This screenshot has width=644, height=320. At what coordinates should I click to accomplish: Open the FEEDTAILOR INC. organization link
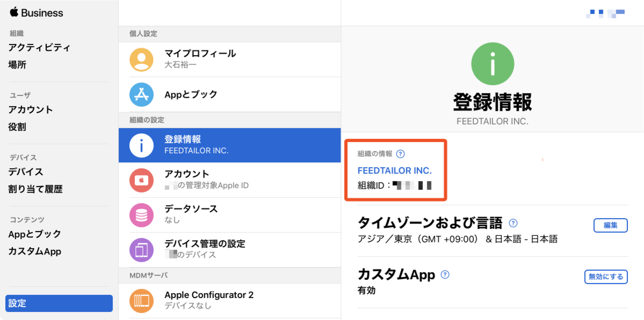[395, 171]
